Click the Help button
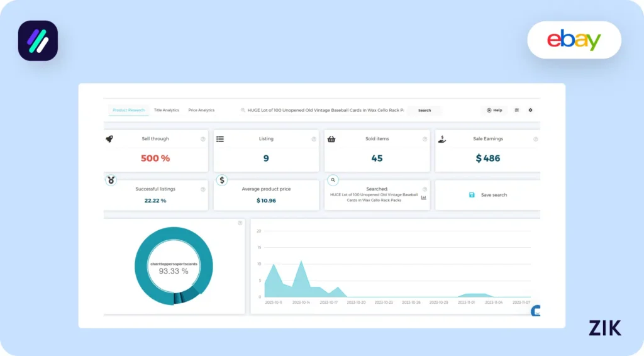 [494, 110]
